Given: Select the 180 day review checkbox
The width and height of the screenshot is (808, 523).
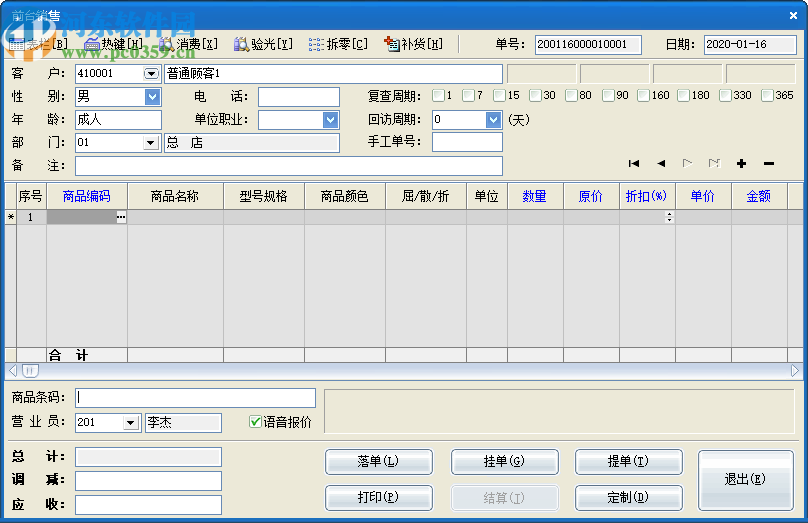Looking at the screenshot, I should [x=683, y=95].
